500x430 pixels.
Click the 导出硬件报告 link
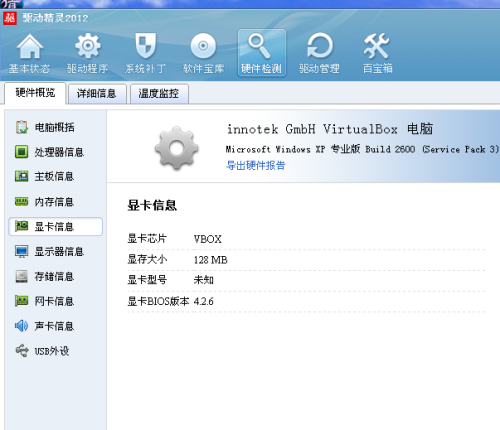tap(256, 165)
